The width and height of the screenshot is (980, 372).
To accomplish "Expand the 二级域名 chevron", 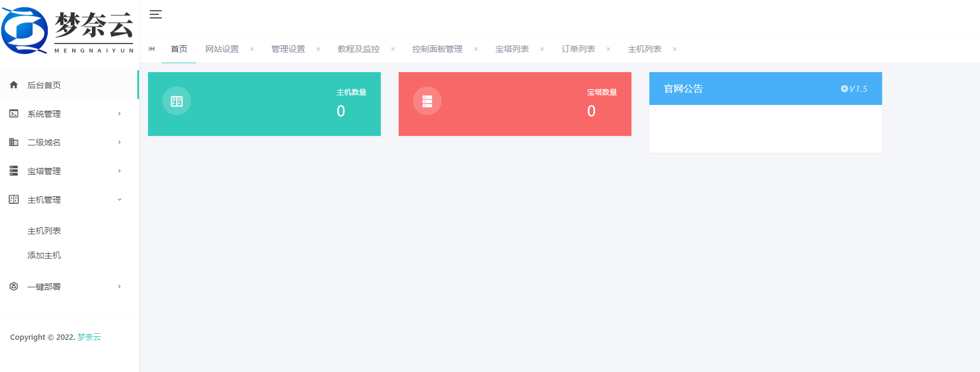I will pyautogui.click(x=119, y=142).
